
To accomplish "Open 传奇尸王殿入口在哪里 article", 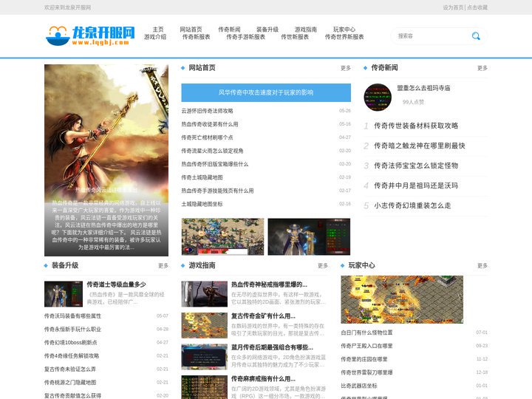I will pos(366,346).
